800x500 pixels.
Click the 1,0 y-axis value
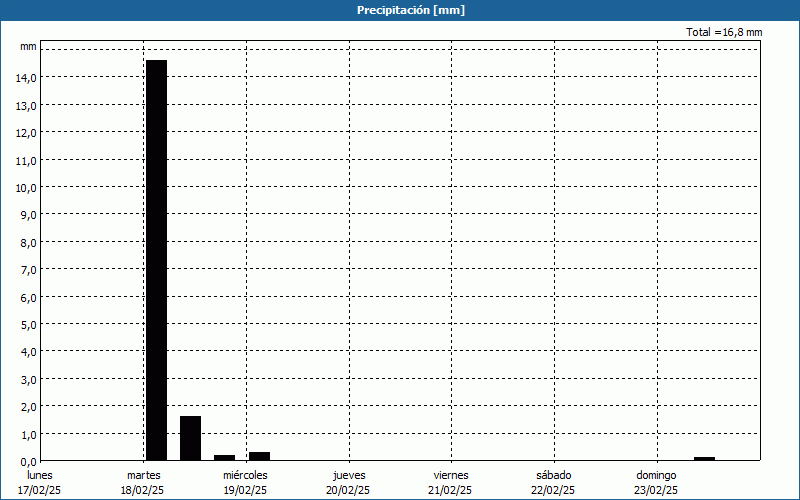[x=29, y=435]
